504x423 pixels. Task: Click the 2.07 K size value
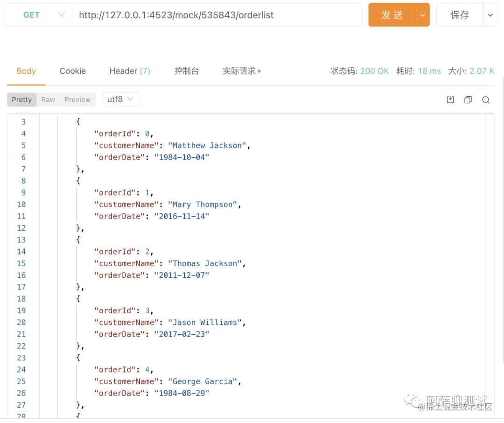[482, 71]
